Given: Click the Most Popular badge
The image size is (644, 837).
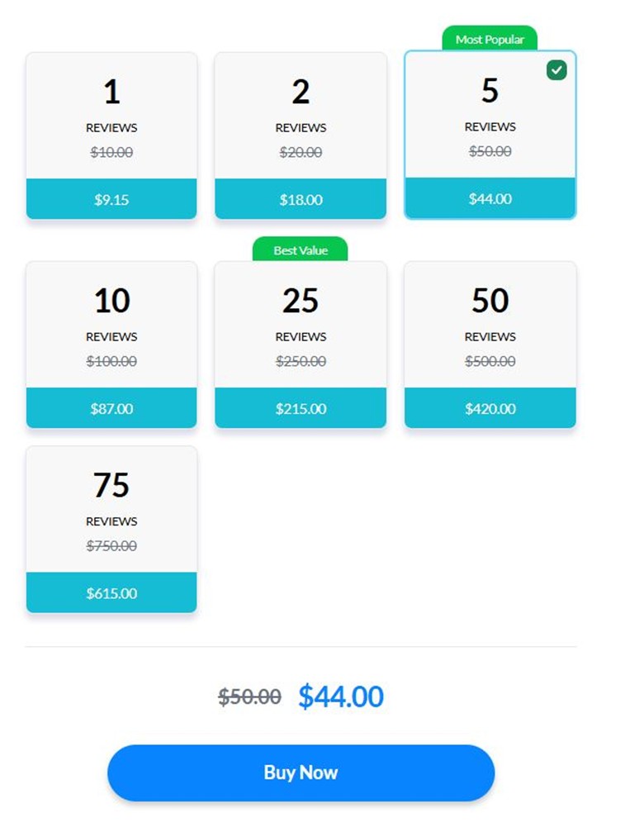Looking at the screenshot, I should click(x=490, y=39).
